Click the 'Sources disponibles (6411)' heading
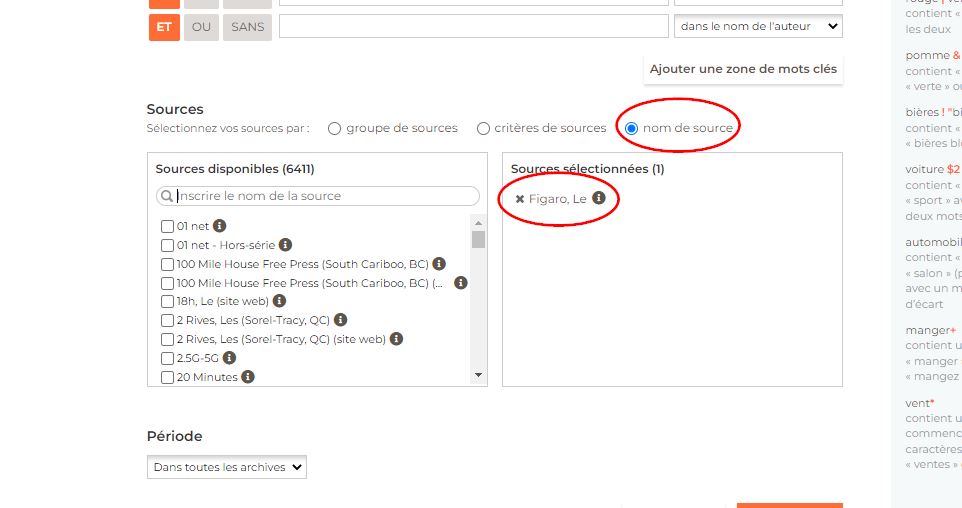The image size is (962, 508). pyautogui.click(x=235, y=169)
